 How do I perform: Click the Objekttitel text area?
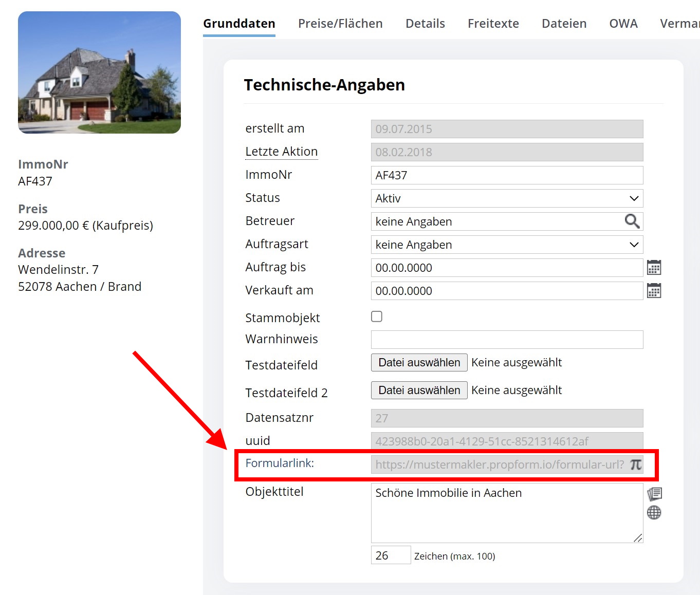click(x=506, y=513)
